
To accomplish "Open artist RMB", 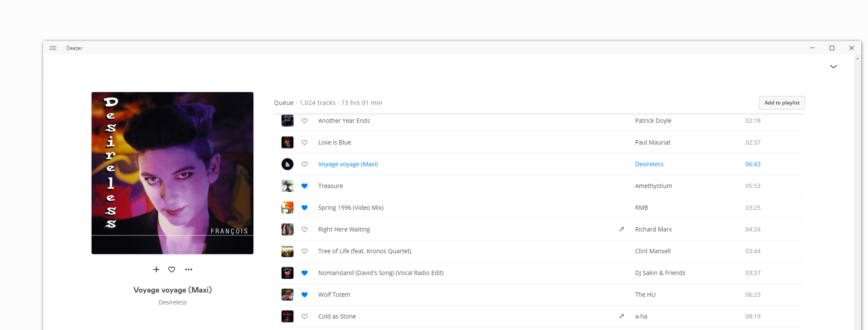I will (641, 208).
